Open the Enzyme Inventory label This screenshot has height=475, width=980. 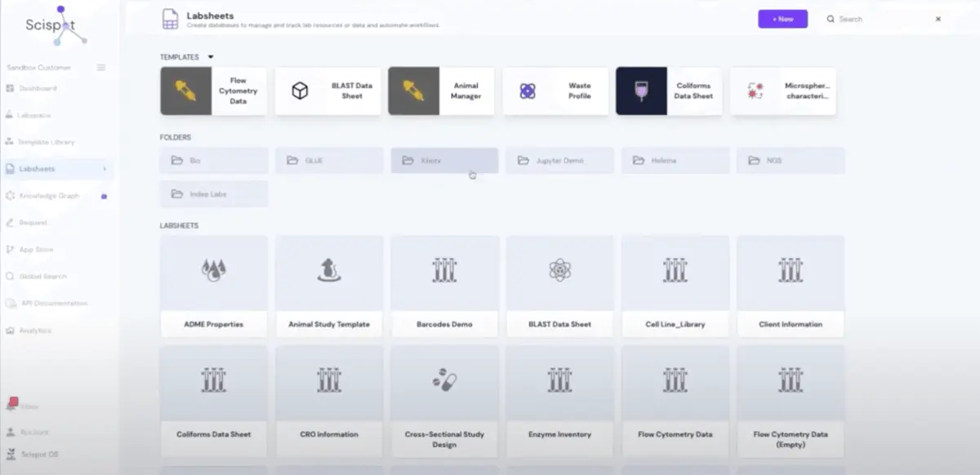559,434
